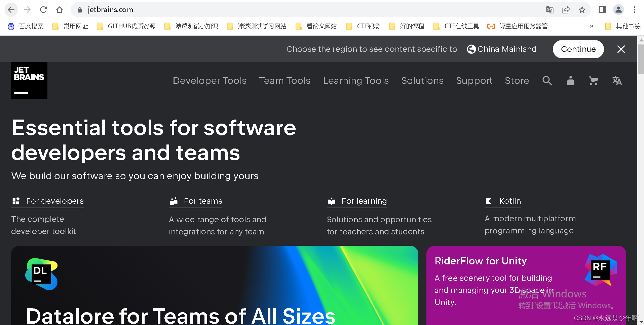This screenshot has width=644, height=325.
Task: Click the For developers squares icon
Action: click(x=16, y=201)
